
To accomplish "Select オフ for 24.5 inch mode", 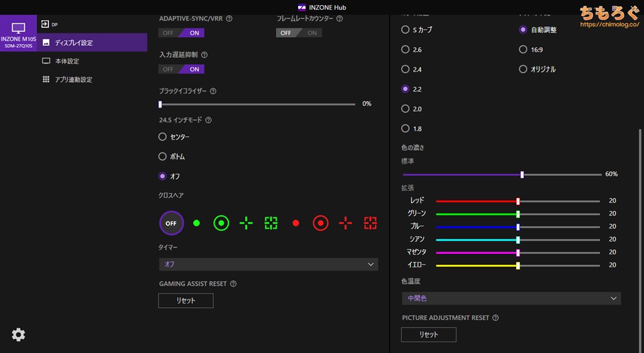I will [162, 176].
